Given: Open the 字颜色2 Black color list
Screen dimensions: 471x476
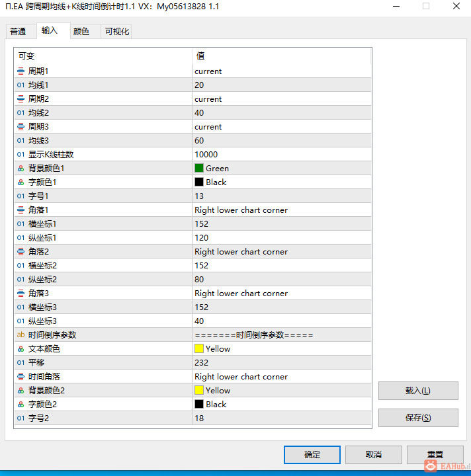Looking at the screenshot, I should tap(282, 405).
